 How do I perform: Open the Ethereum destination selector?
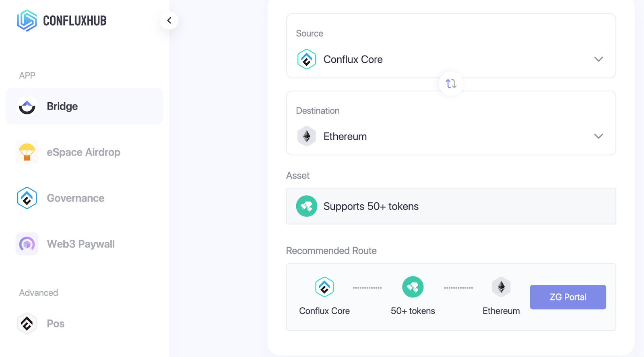[451, 136]
